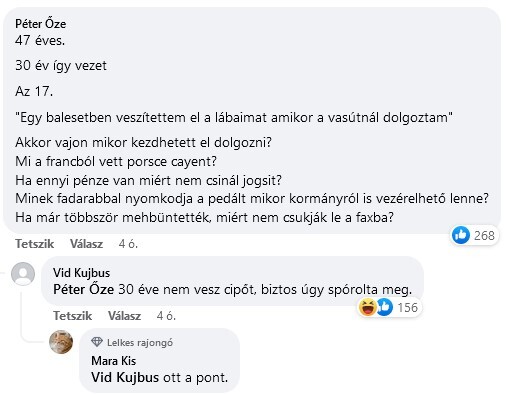The image size is (512, 394).
Task: Open the 4 ó. timestamp on Péter Őze's comment
Action: pyautogui.click(x=128, y=244)
